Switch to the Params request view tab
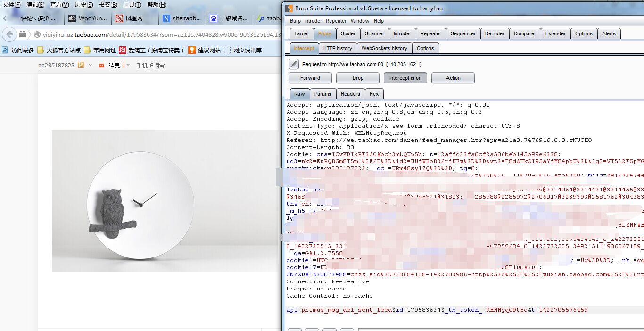644x331 pixels. coord(323,94)
